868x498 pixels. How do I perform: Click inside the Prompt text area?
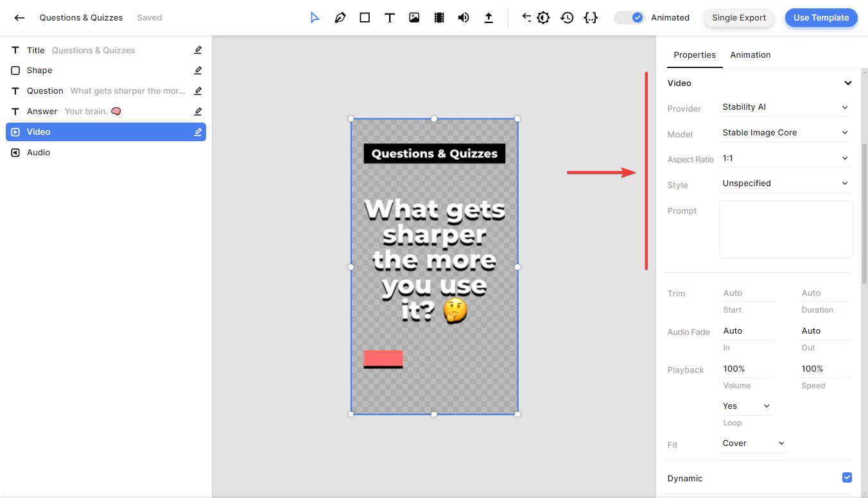pos(786,229)
